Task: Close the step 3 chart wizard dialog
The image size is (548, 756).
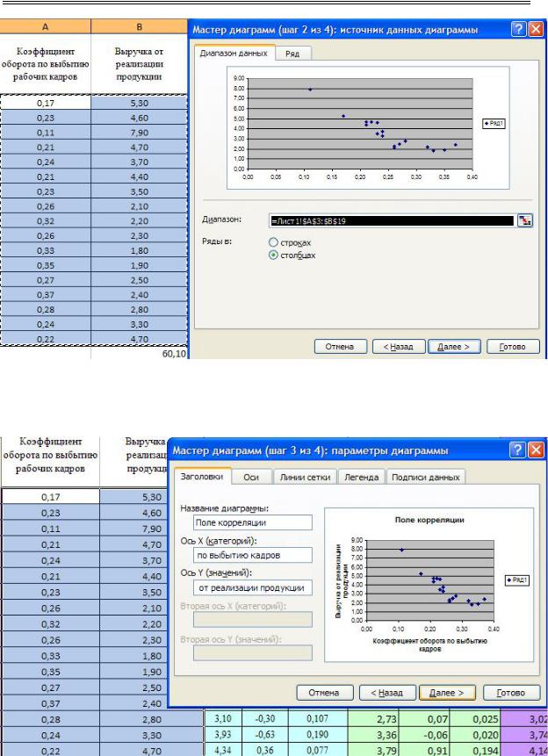Action: tap(537, 450)
